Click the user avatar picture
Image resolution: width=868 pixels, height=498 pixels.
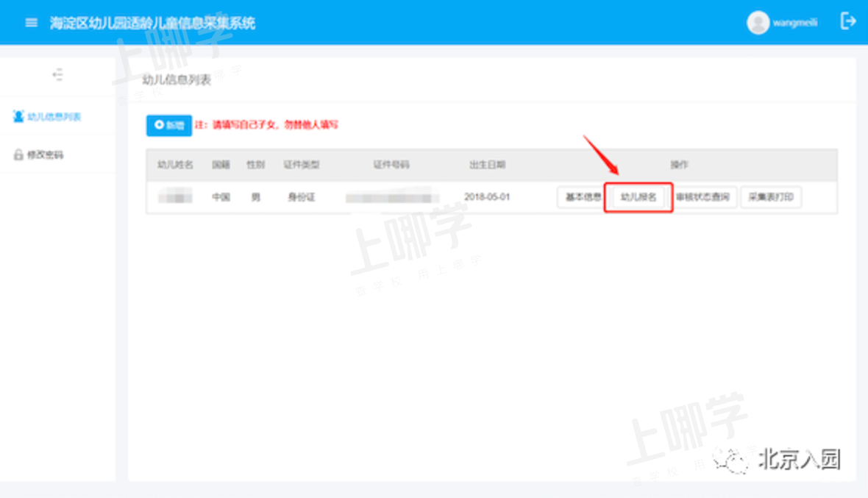pos(758,23)
